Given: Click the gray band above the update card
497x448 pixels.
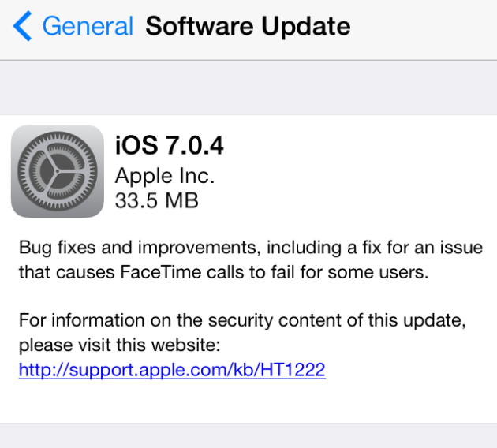Looking at the screenshot, I should pos(248,87).
